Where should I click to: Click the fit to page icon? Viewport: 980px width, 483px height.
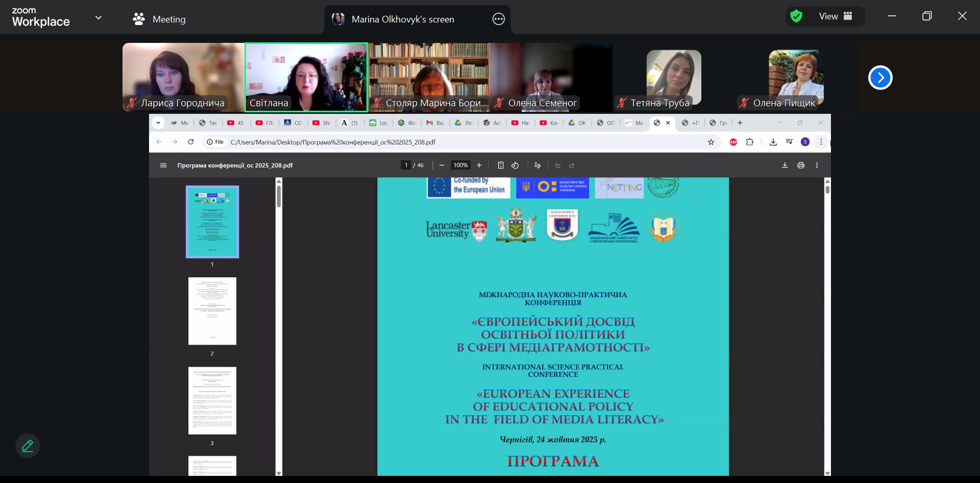[501, 165]
